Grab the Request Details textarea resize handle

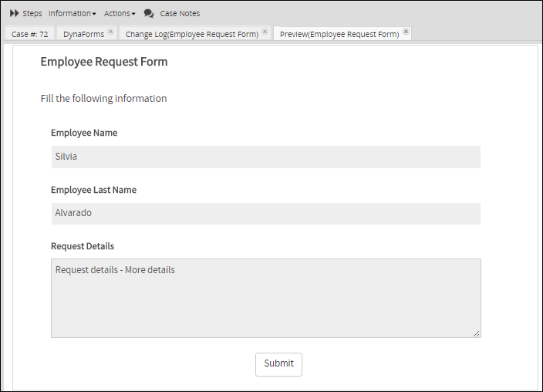476,333
